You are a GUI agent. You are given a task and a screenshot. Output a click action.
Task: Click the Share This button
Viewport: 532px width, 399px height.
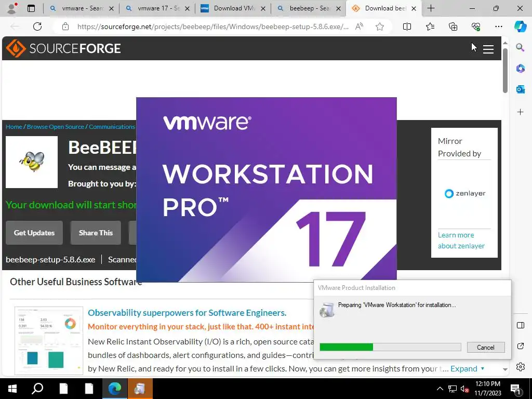coord(96,233)
